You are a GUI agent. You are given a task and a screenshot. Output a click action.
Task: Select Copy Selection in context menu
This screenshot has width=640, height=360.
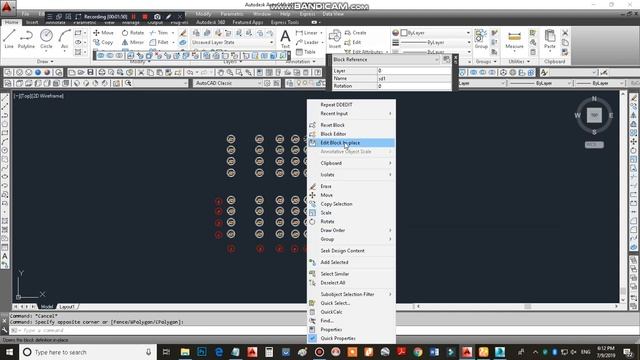coord(351,204)
